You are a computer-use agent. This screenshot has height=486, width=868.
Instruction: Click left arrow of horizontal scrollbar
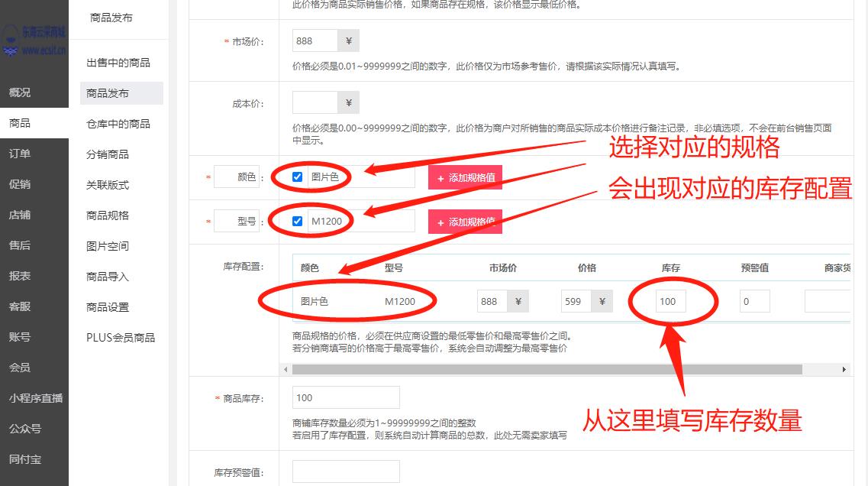click(x=286, y=369)
